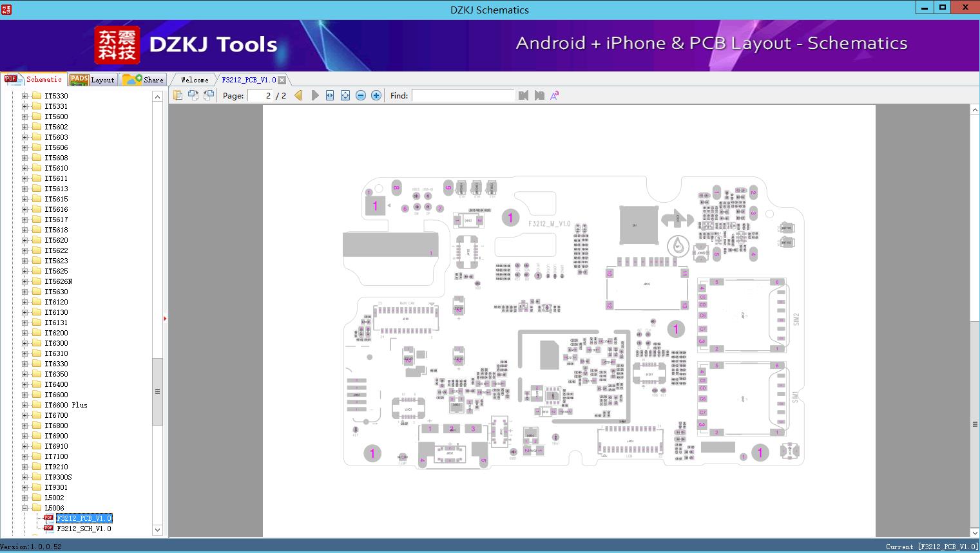
Task: Click the IT5618 folder icon
Action: click(x=37, y=230)
